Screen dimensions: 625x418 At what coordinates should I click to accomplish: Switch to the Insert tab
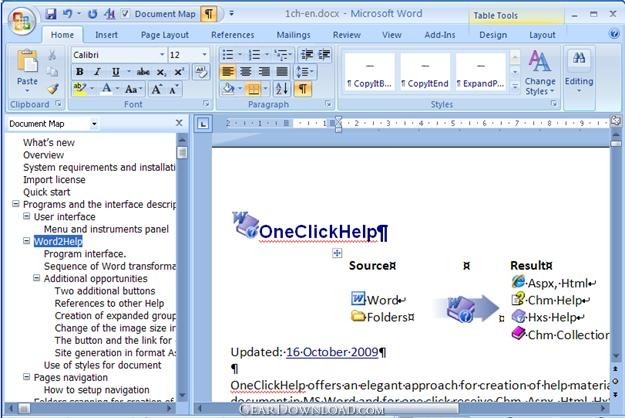pyautogui.click(x=106, y=35)
